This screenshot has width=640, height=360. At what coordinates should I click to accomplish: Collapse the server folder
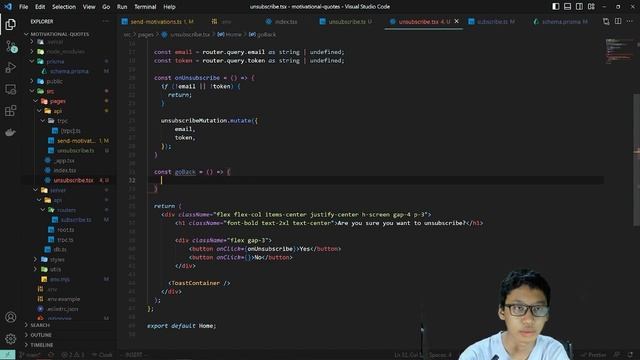coord(58,190)
